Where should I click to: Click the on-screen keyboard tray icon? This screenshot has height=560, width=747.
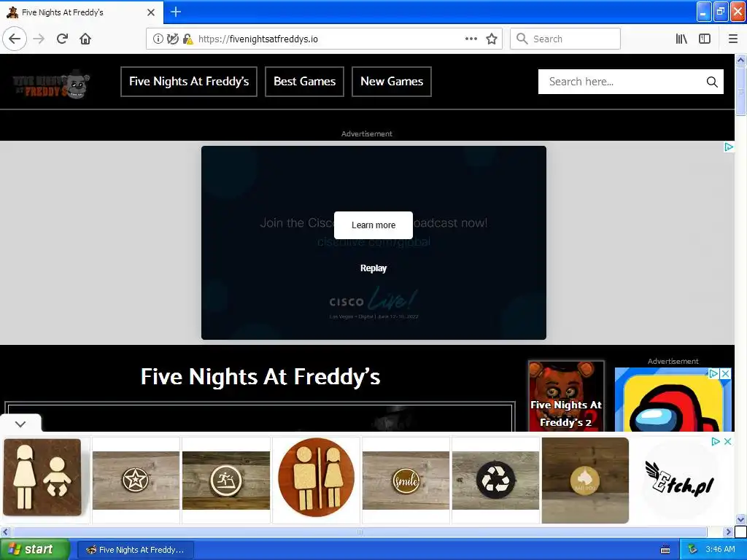(x=665, y=550)
